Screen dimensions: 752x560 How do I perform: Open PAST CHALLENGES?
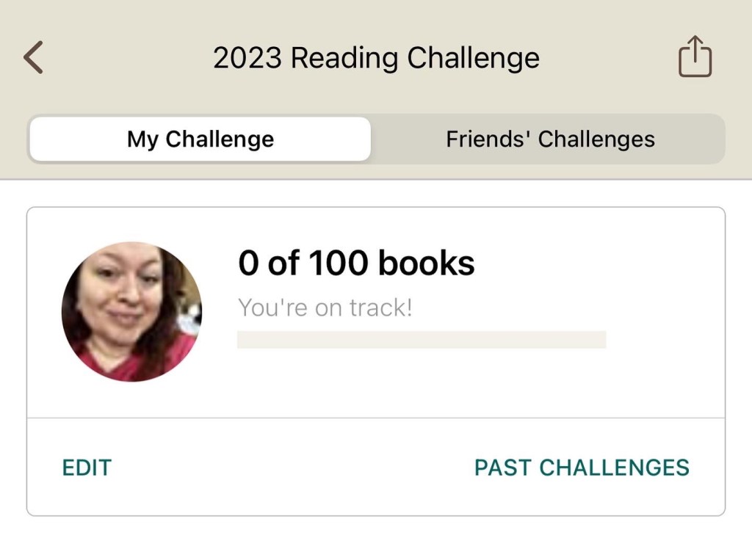(x=582, y=468)
